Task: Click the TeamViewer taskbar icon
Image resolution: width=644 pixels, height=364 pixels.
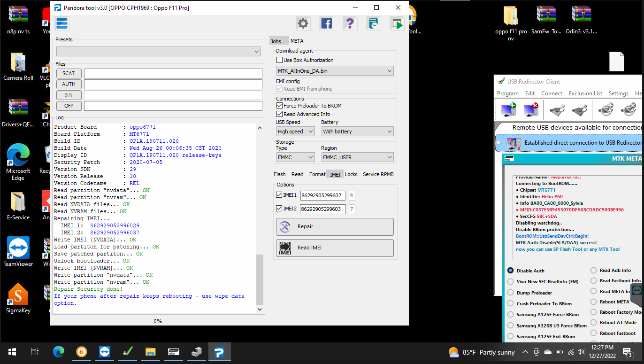Action: pyautogui.click(x=104, y=352)
